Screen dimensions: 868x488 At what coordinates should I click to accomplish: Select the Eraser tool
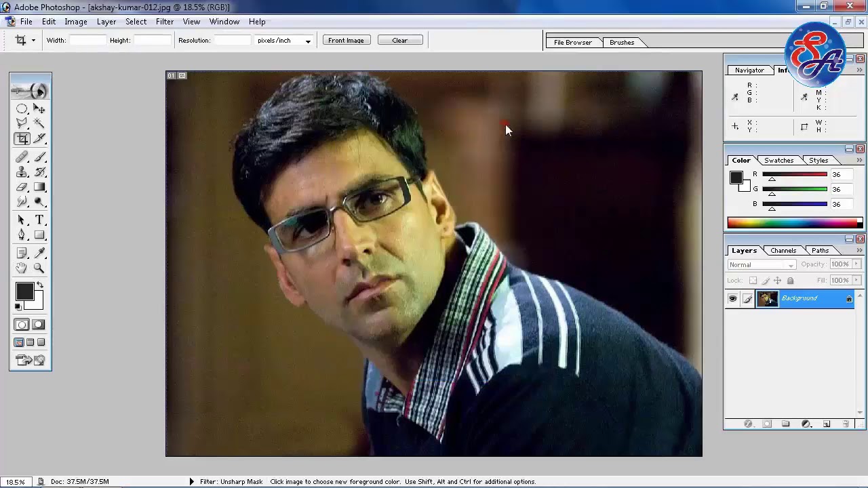(22, 187)
